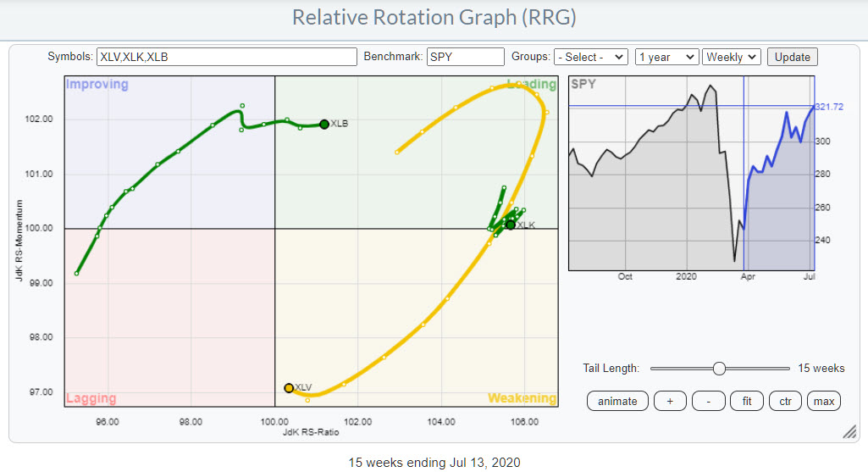868x472 pixels.
Task: Click the resize grip at panel corner
Action: 848,432
